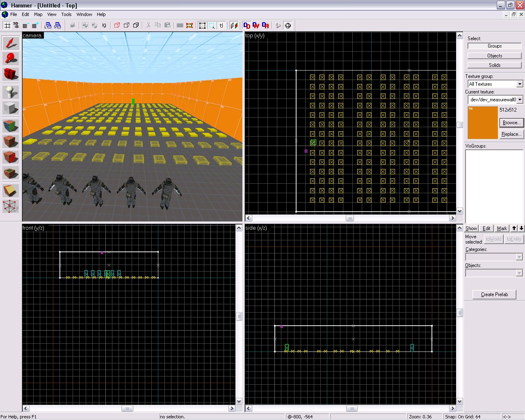Click the Apply Current Texture brick cube
The height and width of the screenshot is (420, 525).
pos(11,142)
